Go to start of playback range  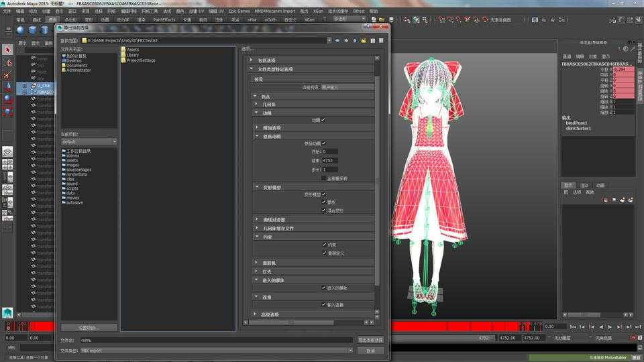point(572,327)
